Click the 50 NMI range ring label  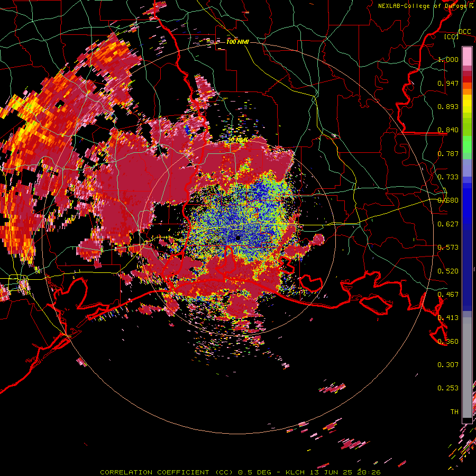tap(237, 140)
